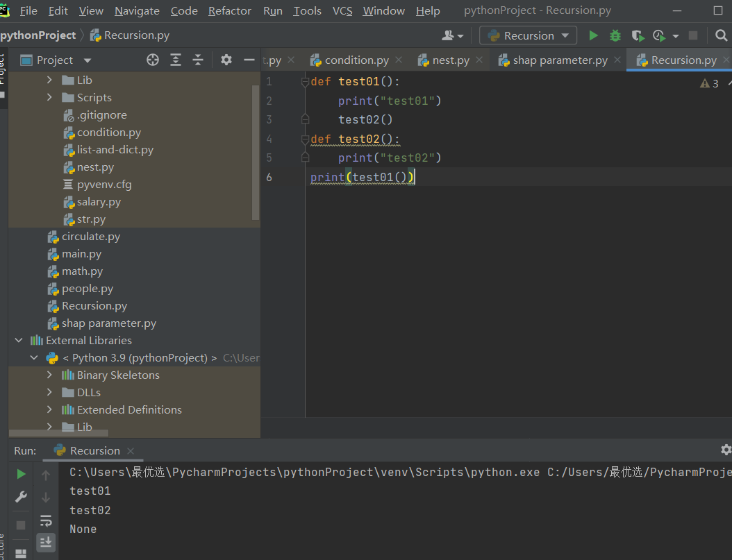Open Search Everywhere with the magnifier icon
Image resolution: width=732 pixels, height=560 pixels.
722,35
